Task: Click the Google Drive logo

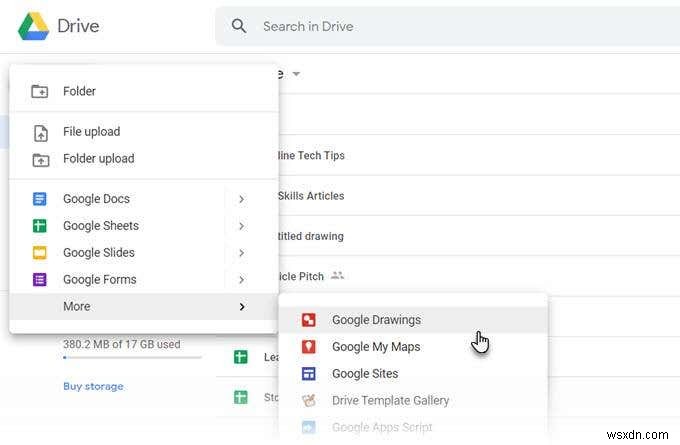Action: tap(33, 26)
